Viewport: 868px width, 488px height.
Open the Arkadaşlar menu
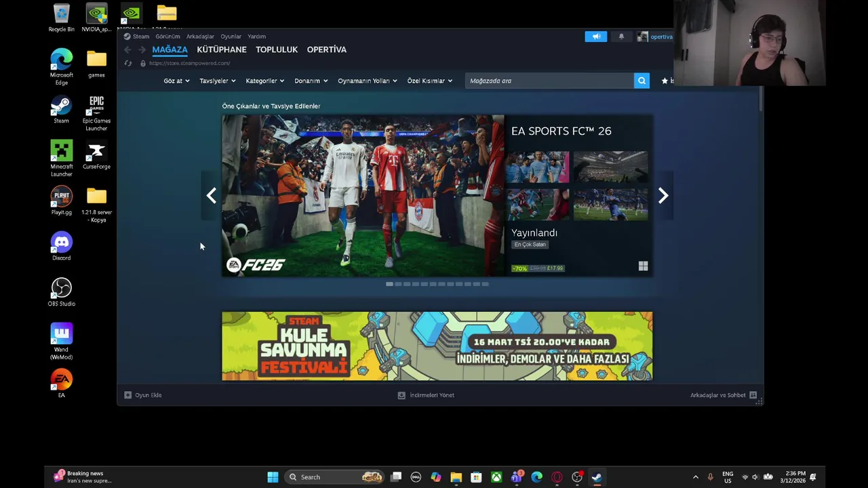pos(200,37)
